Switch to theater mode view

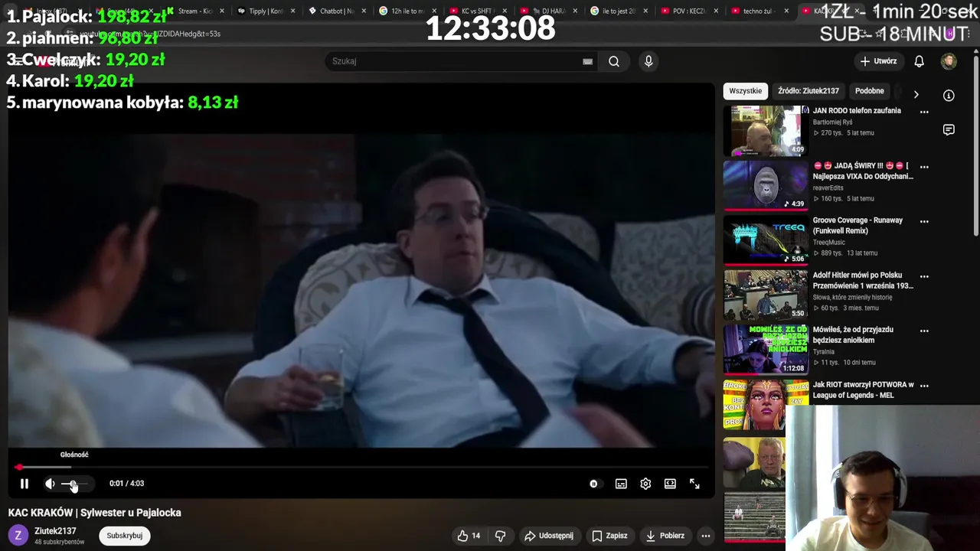point(670,484)
